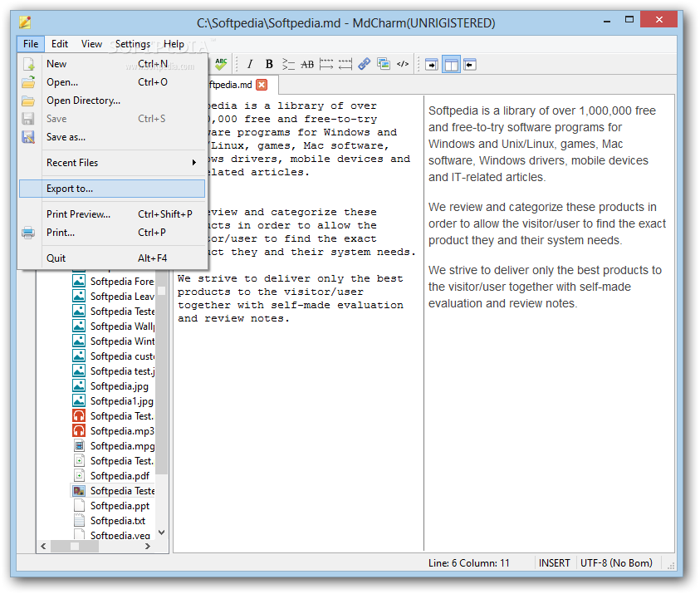
Task: Click the file tree horizontal scrollbar thumb
Action: (74, 546)
